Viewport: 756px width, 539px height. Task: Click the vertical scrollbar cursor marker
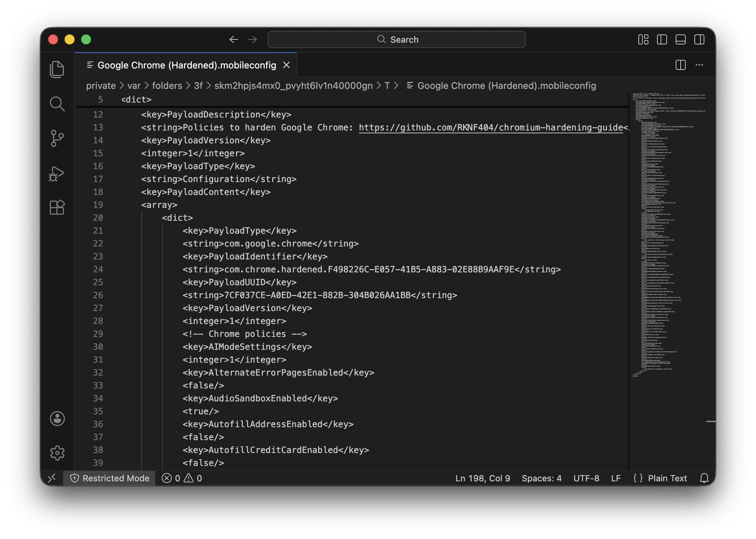(711, 421)
